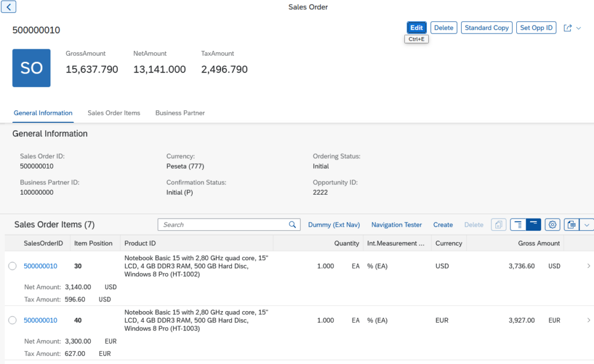Click the search magnifier icon

tap(293, 225)
